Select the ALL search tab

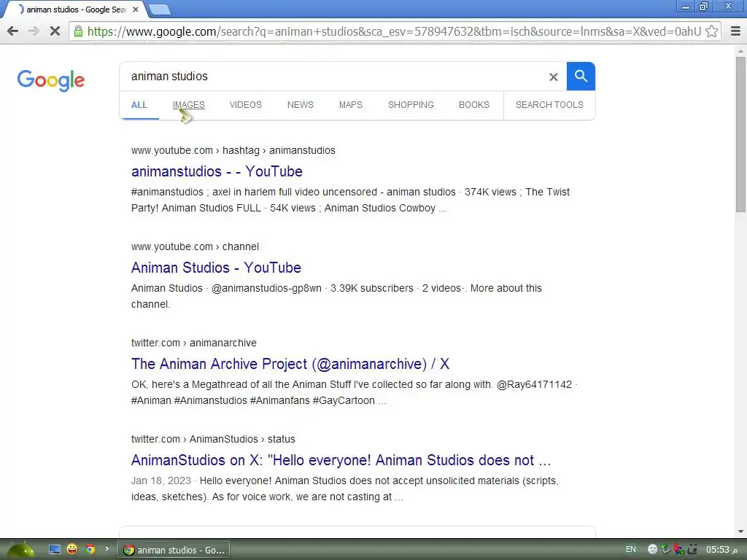139,105
